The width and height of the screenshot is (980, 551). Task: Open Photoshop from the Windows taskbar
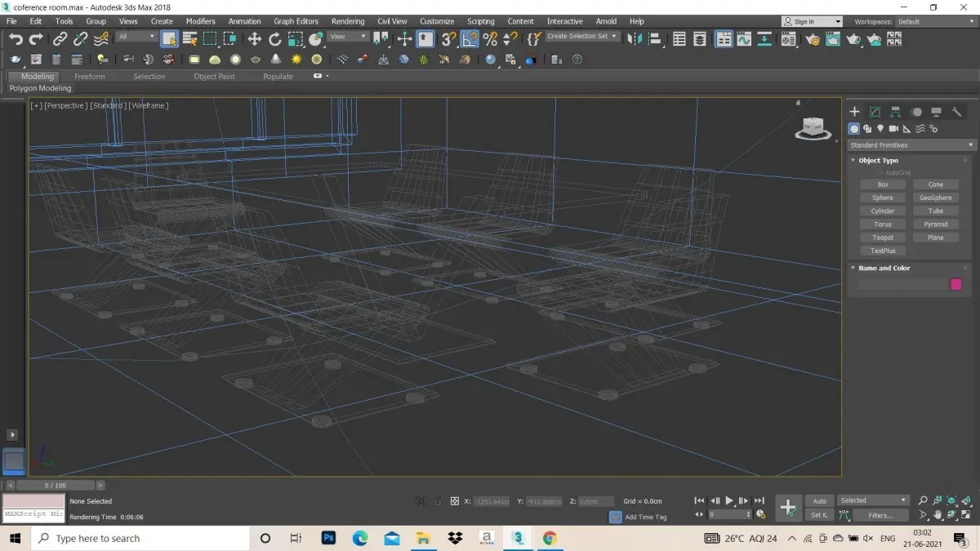pos(329,538)
